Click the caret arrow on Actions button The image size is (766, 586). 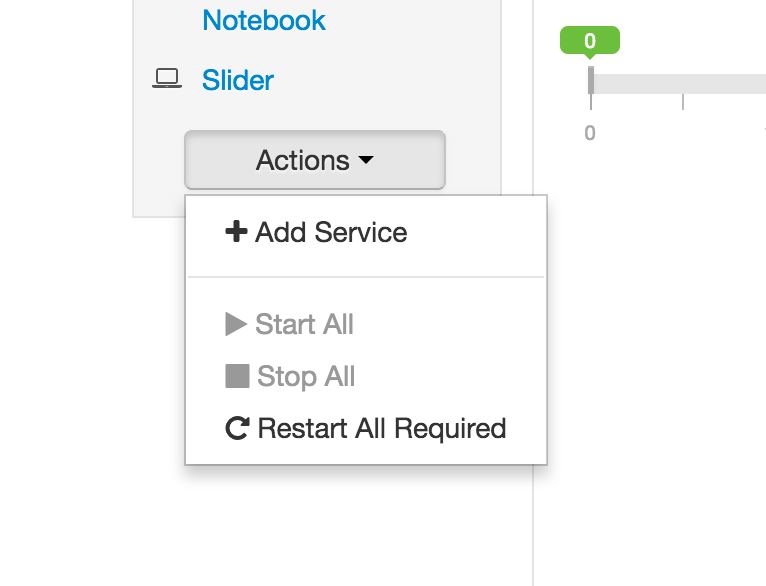tap(366, 160)
